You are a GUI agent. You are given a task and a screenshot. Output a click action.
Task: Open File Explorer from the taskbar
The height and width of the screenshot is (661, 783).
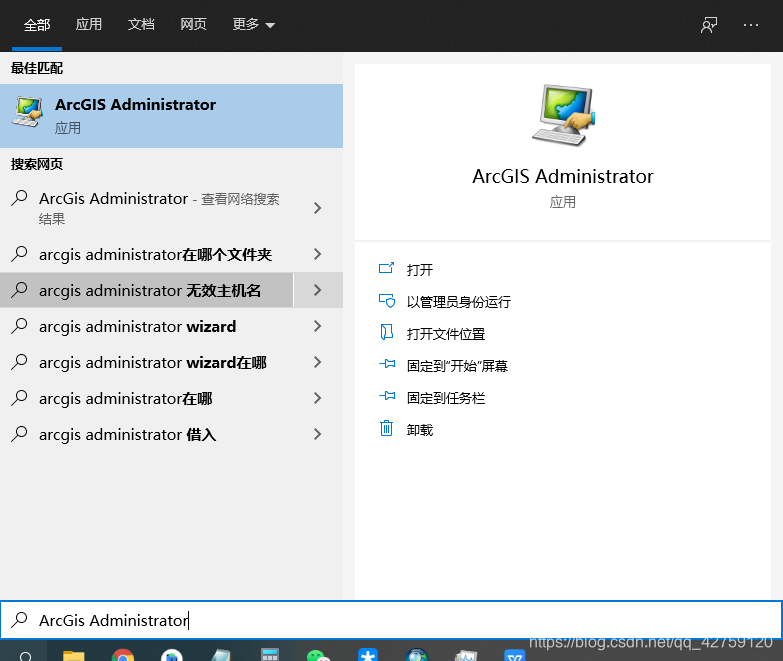pyautogui.click(x=74, y=655)
